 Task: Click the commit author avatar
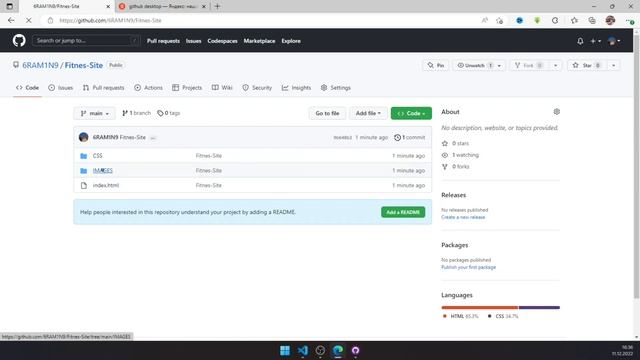pos(84,137)
